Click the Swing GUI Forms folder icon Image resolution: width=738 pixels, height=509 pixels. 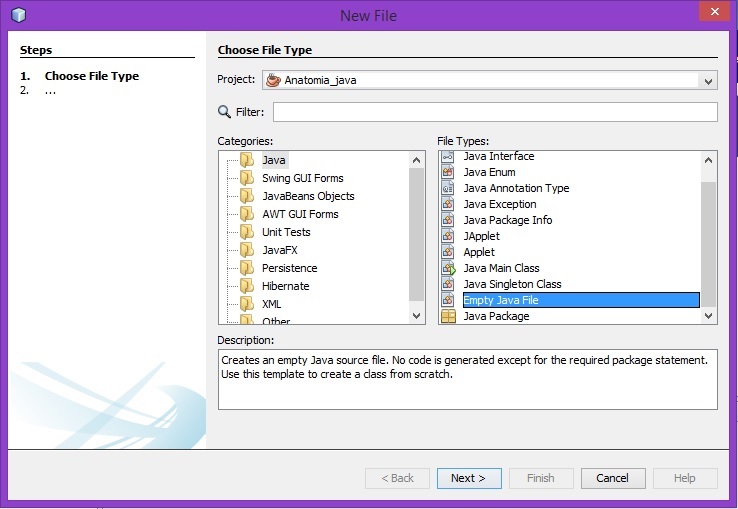[247, 178]
